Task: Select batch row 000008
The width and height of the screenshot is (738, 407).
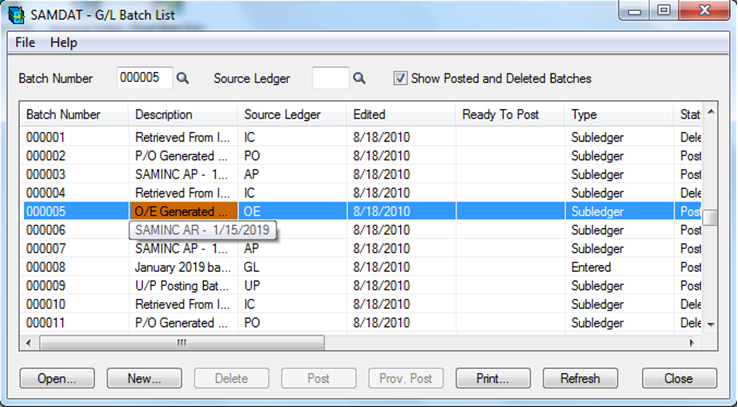Action: 361,267
